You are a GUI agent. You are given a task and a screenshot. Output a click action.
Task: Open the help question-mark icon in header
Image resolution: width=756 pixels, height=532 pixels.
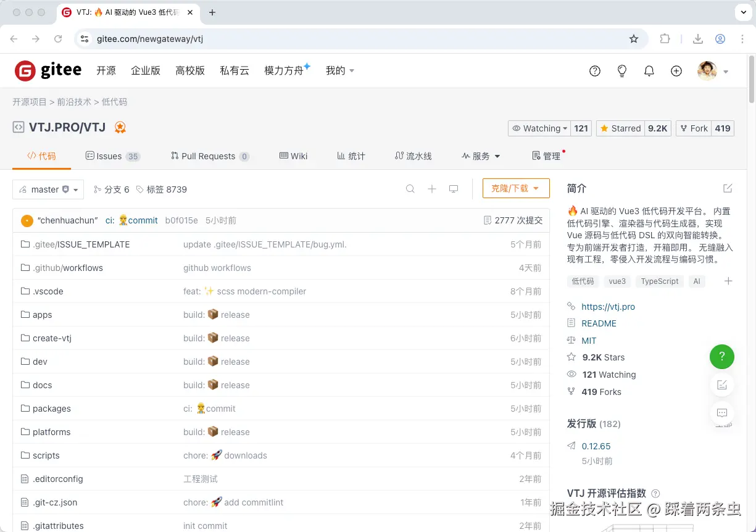[x=595, y=71]
